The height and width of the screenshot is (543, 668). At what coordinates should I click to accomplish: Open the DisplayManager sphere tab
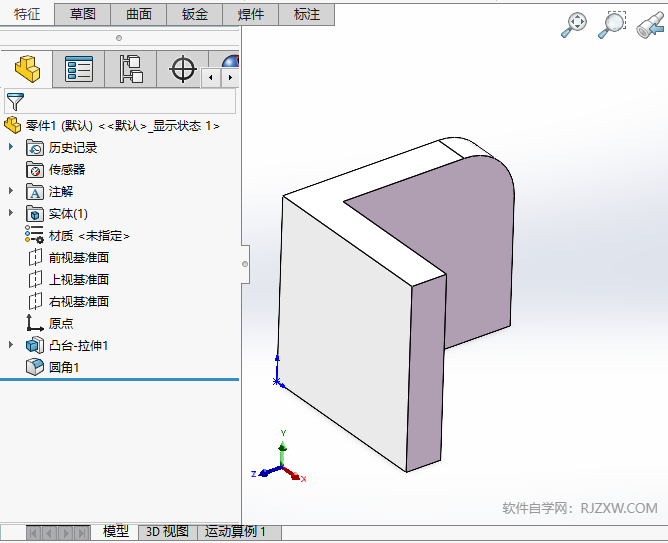coord(230,61)
